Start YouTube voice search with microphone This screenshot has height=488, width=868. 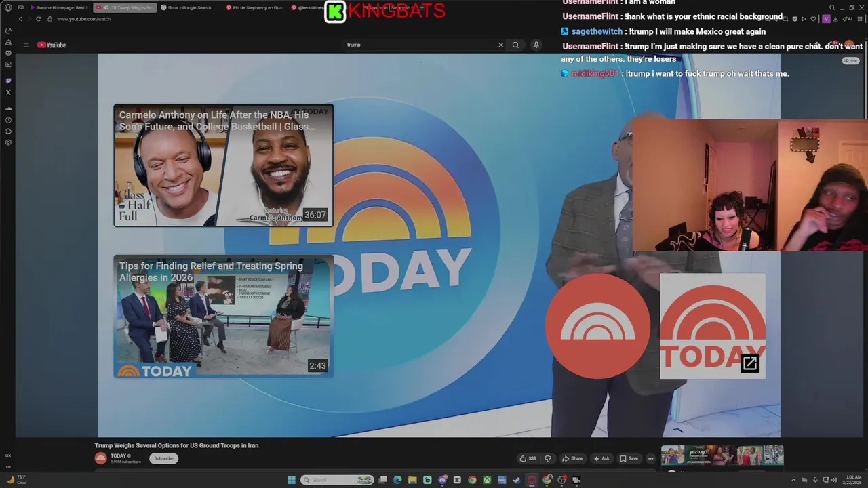coord(536,45)
